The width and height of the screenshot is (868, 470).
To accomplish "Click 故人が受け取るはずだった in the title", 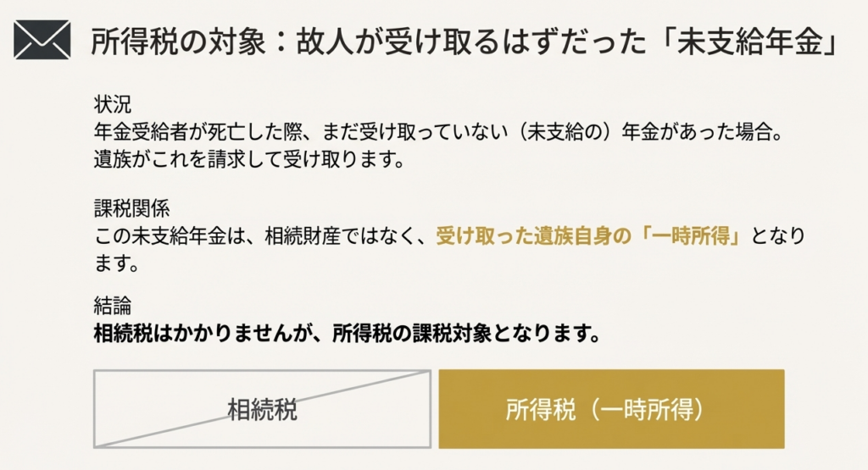I will coord(451,40).
